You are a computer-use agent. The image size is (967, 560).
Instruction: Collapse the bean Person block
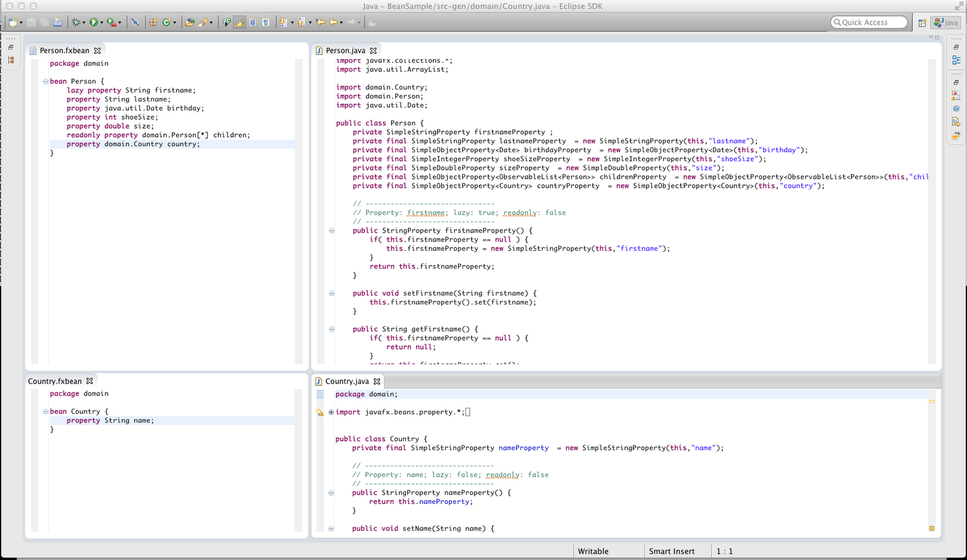45,82
